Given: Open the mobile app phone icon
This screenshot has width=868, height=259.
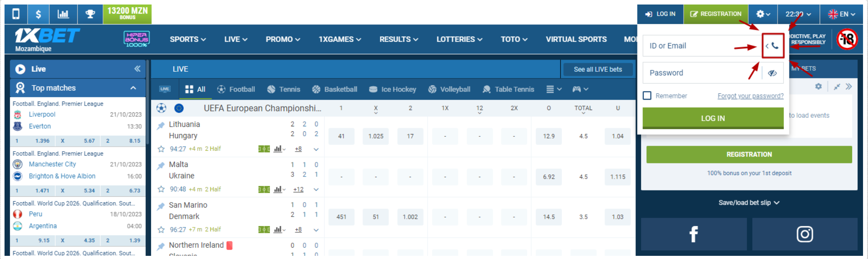Looking at the screenshot, I should (x=16, y=14).
